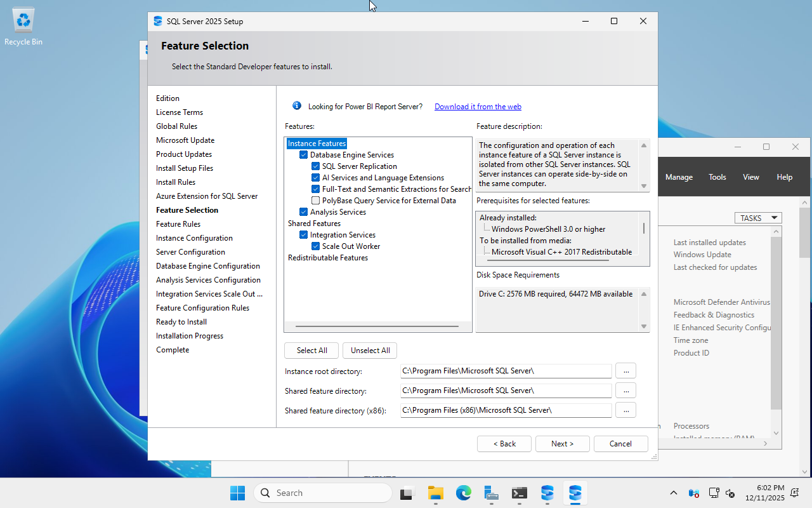Show hidden system tray icons

point(673,493)
